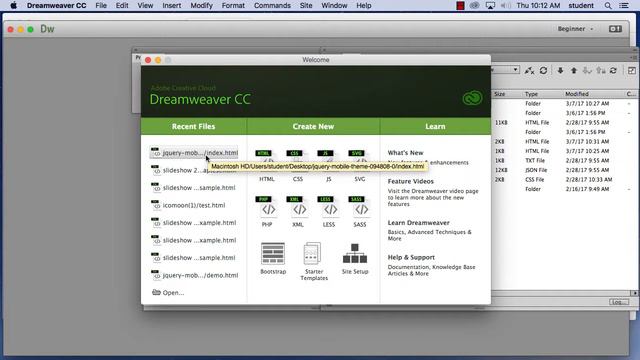
Task: Create a new PHP file
Action: point(267,211)
